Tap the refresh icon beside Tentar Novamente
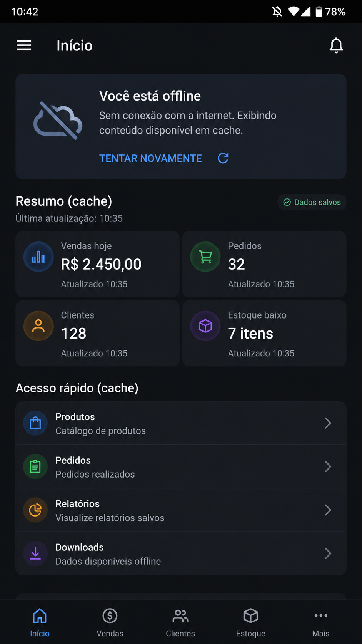362x644 pixels. [223, 158]
